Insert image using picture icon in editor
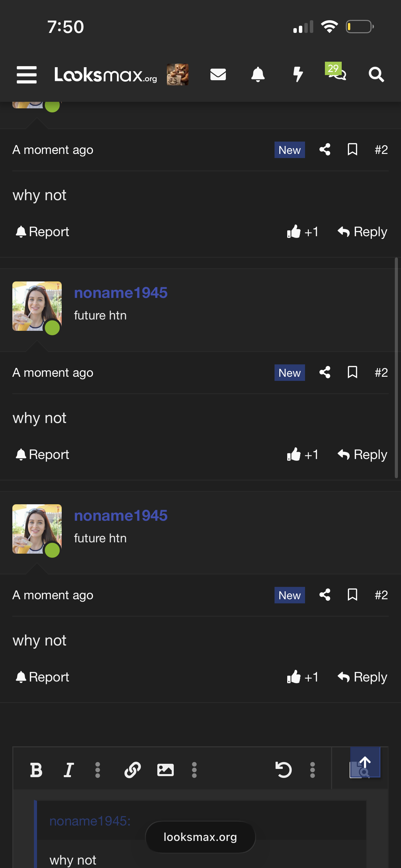 tap(165, 770)
